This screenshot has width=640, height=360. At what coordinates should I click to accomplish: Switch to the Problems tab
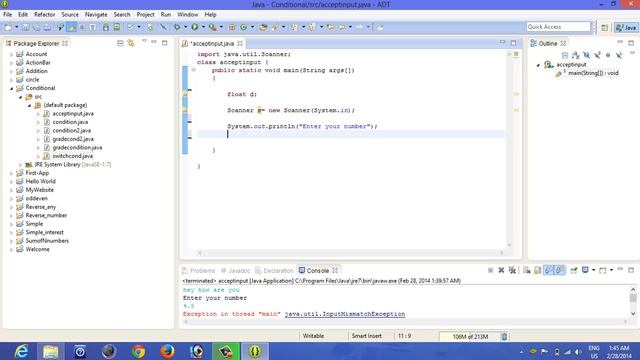tap(198, 271)
